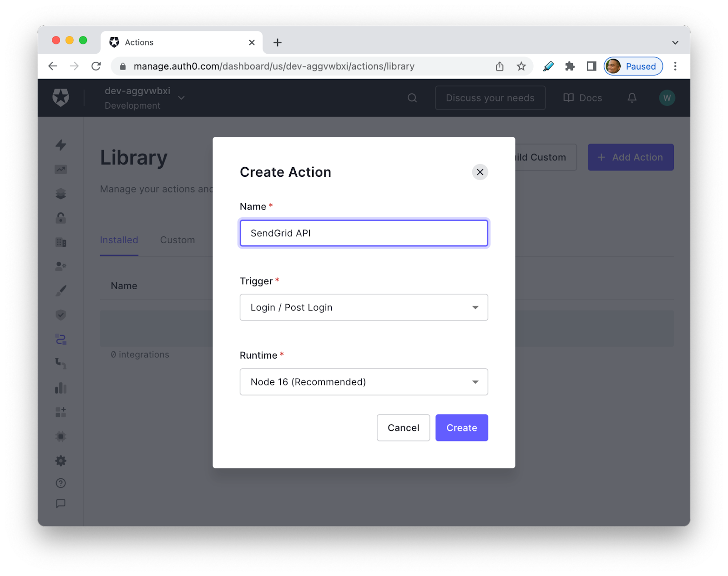The height and width of the screenshot is (576, 728).
Task: Go forward in the browser
Action: coord(74,66)
